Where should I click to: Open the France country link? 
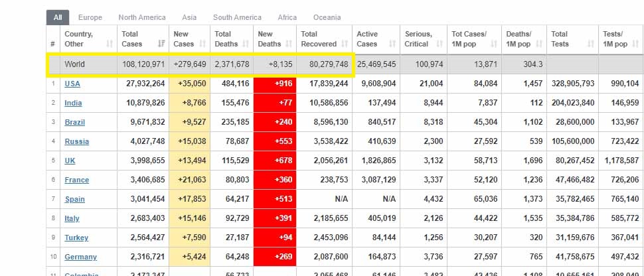[x=77, y=180]
